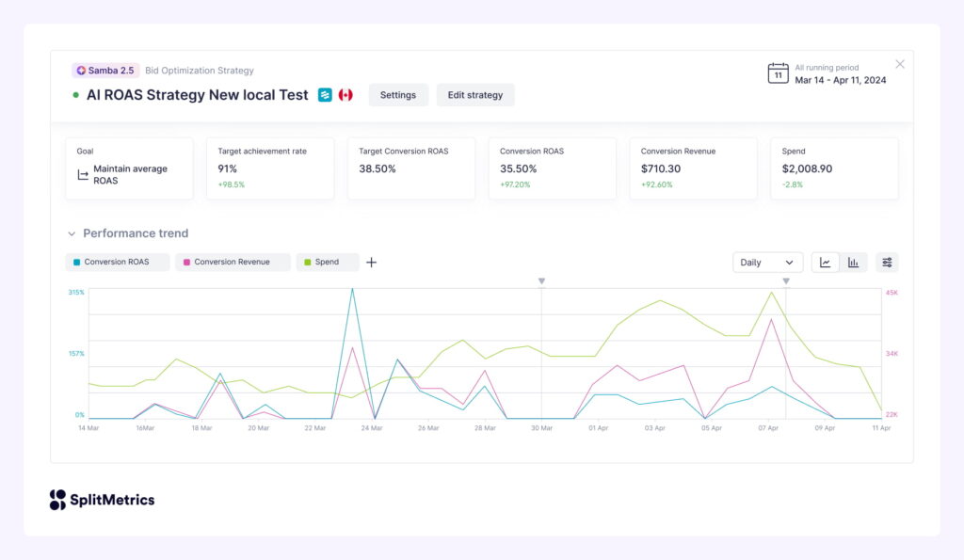Click the SplitMetrics logo
Image resolution: width=964 pixels, height=560 pixels.
click(101, 500)
